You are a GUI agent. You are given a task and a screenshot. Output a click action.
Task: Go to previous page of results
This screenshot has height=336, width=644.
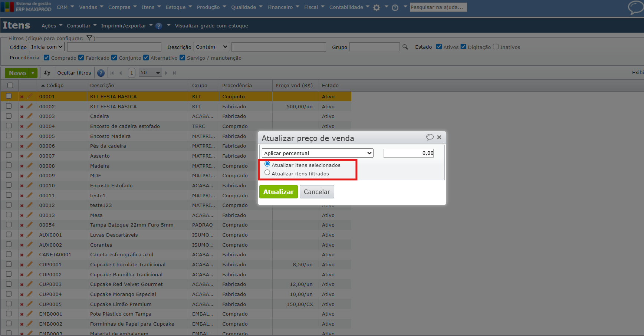tap(121, 73)
